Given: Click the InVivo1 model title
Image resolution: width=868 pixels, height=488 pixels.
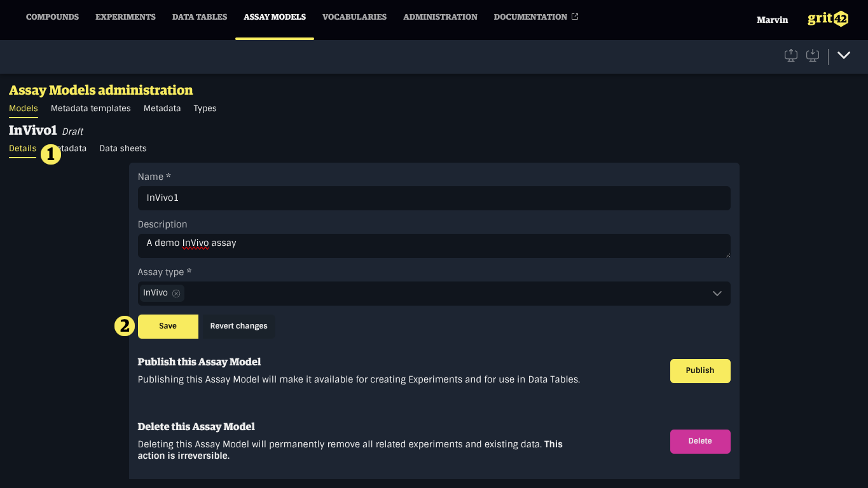Looking at the screenshot, I should 33,131.
